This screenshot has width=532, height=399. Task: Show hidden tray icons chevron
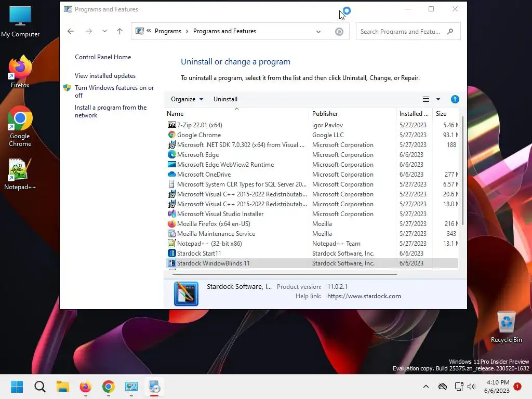(426, 387)
